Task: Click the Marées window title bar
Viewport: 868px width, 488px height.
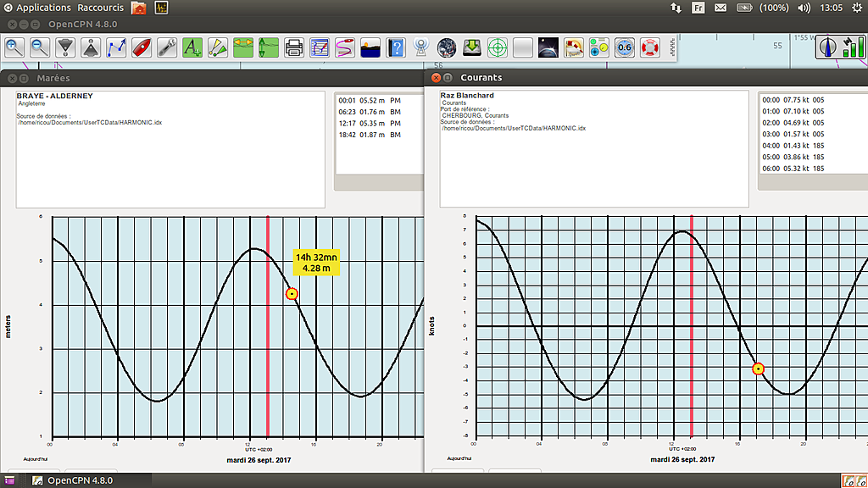Action: pyautogui.click(x=212, y=78)
